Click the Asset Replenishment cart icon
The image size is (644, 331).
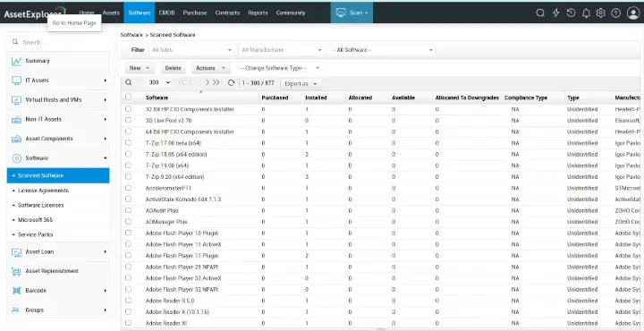tap(16, 271)
